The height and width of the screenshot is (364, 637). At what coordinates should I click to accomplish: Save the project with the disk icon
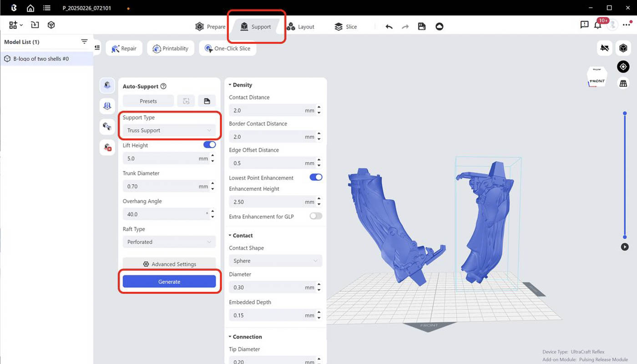422,26
